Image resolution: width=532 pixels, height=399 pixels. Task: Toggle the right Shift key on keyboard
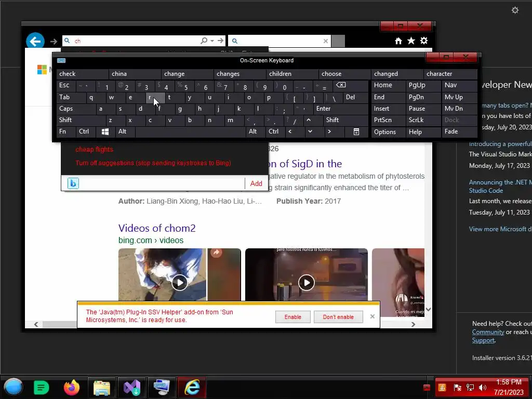345,120
